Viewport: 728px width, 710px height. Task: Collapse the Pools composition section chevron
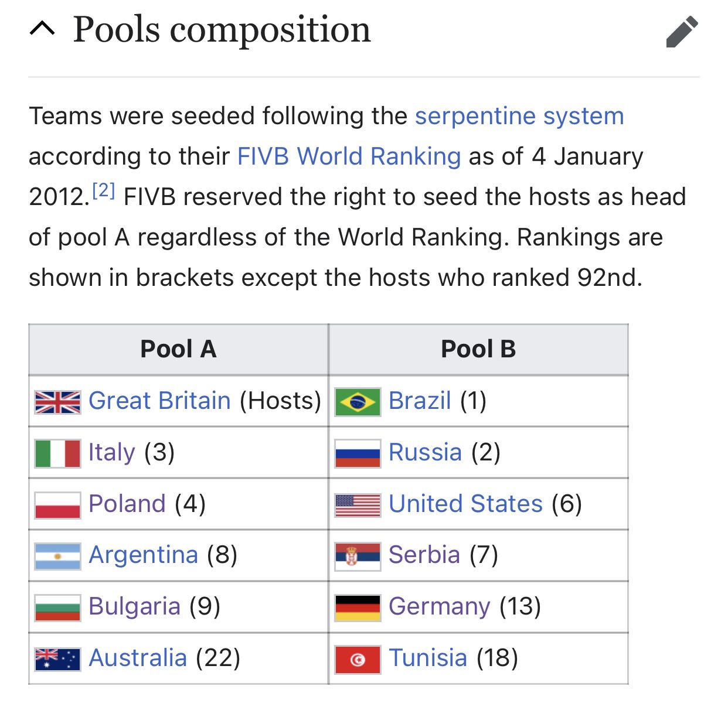click(x=42, y=29)
